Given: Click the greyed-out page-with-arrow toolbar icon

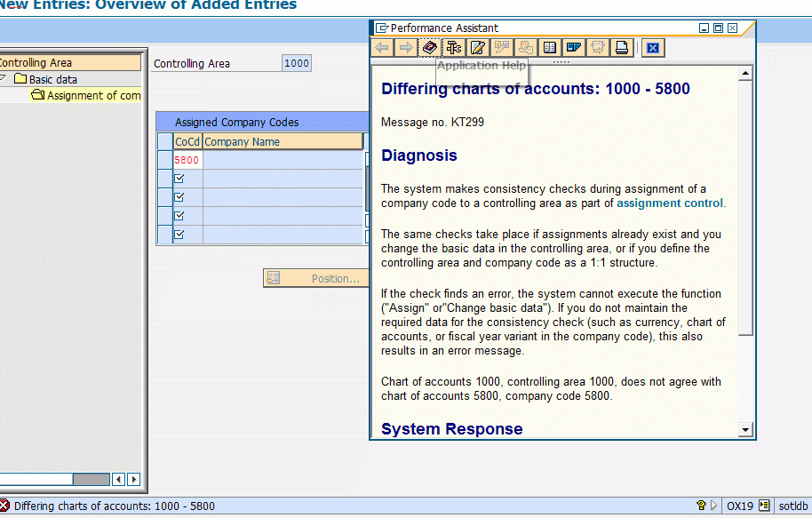Looking at the screenshot, I should pyautogui.click(x=597, y=48).
